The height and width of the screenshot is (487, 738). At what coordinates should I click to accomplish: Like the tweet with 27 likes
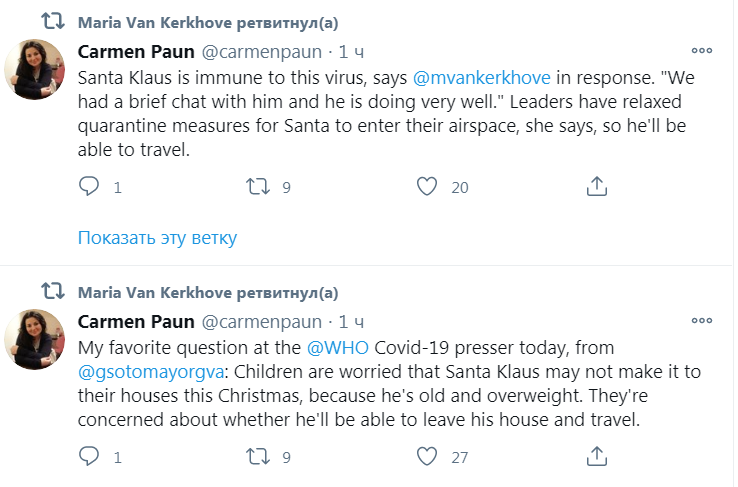click(428, 457)
